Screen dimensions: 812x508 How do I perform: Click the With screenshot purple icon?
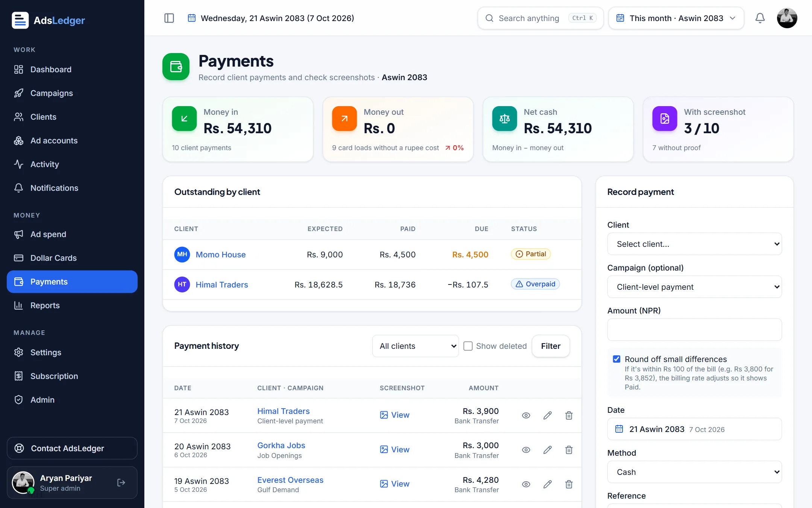coord(665,119)
